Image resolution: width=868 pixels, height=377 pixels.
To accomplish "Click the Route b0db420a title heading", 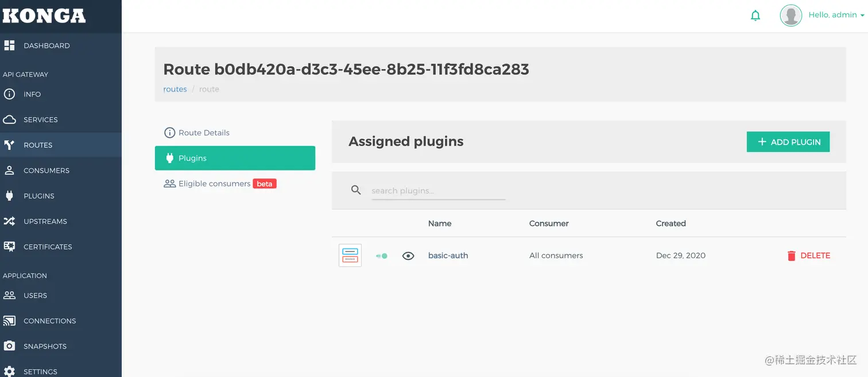I will tap(346, 69).
